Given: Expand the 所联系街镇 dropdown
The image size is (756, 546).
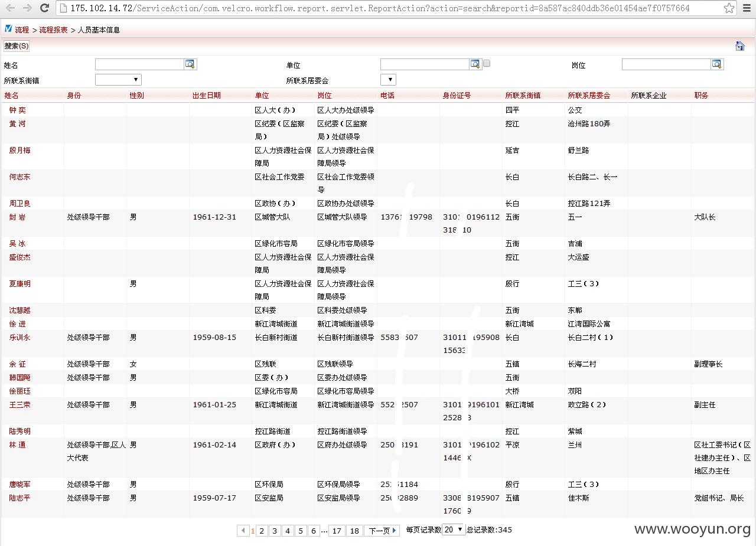Looking at the screenshot, I should [118, 80].
